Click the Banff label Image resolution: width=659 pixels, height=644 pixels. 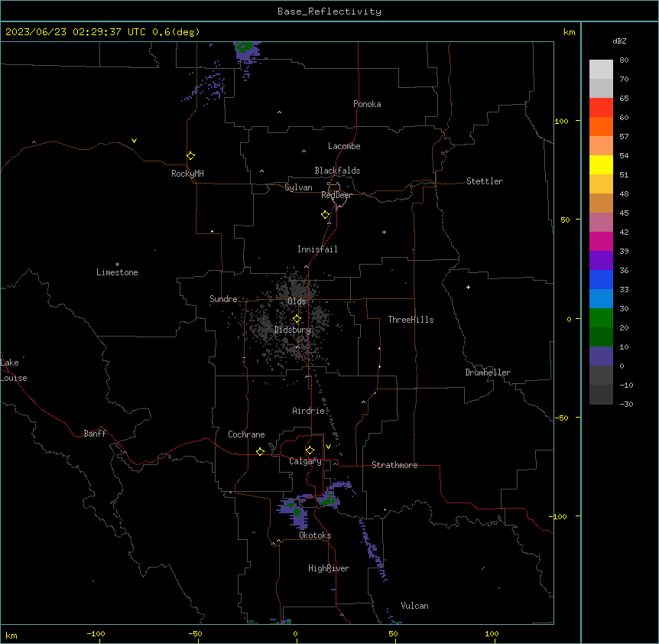(95, 434)
